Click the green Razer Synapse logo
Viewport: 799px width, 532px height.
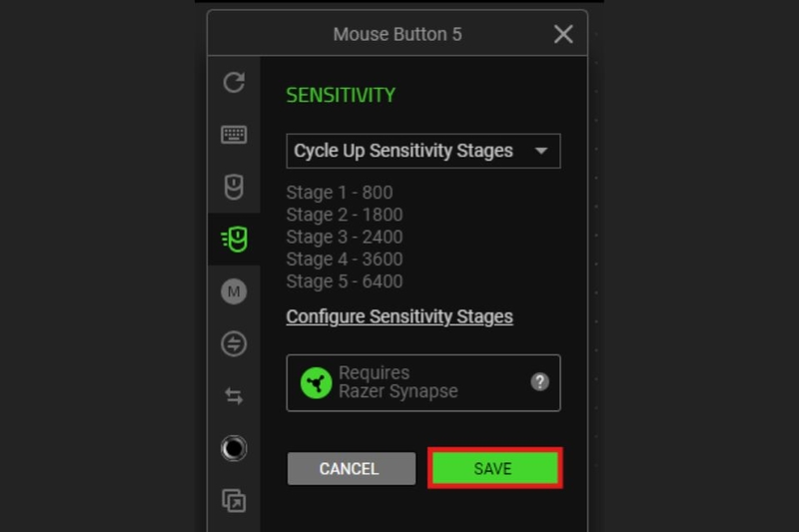(x=316, y=383)
